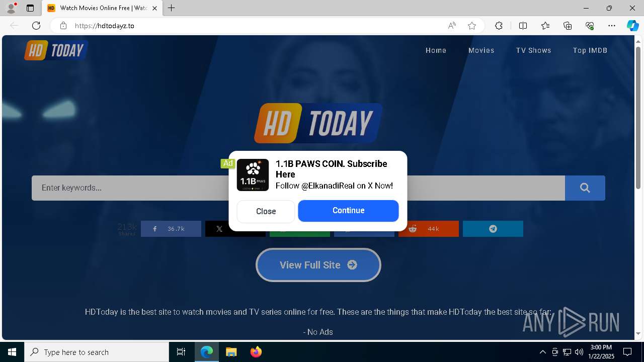Click the '213k Shares' count text
Viewport: 644px width, 362px height.
127,229
